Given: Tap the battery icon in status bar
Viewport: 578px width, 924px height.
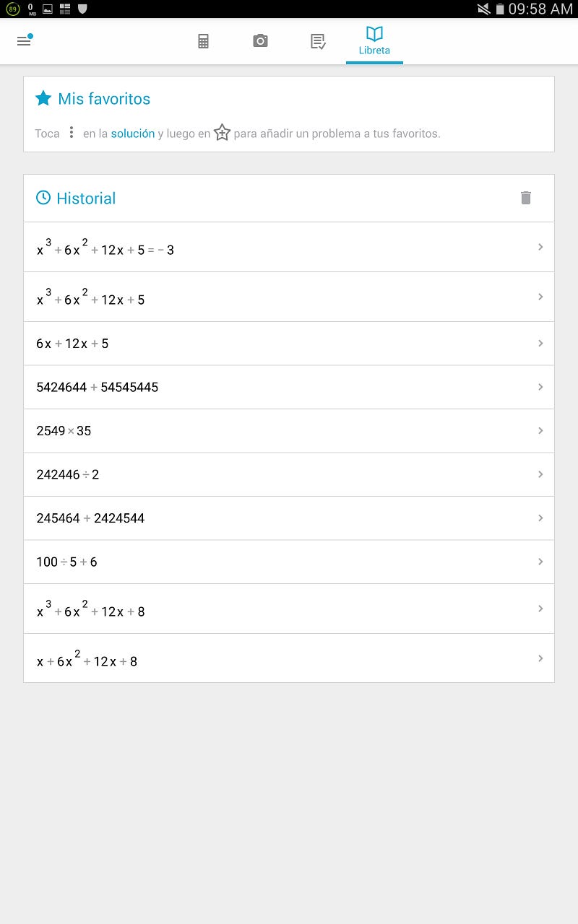Looking at the screenshot, I should 499,9.
